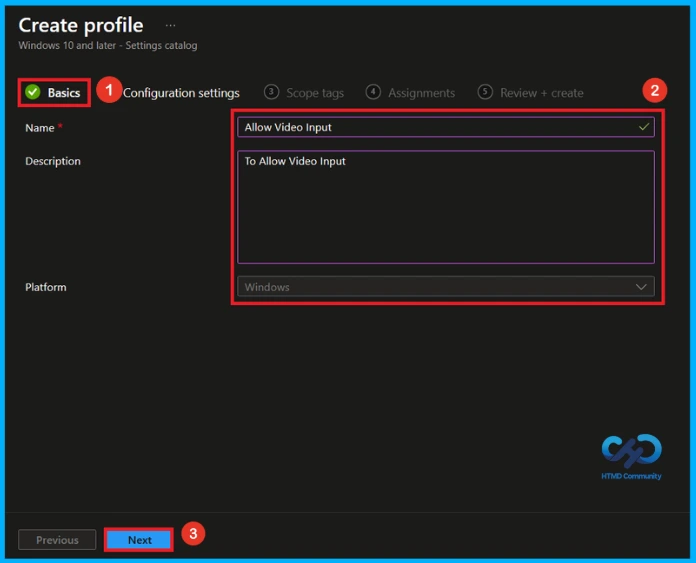Click the Description label
The width and height of the screenshot is (696, 563).
point(53,161)
